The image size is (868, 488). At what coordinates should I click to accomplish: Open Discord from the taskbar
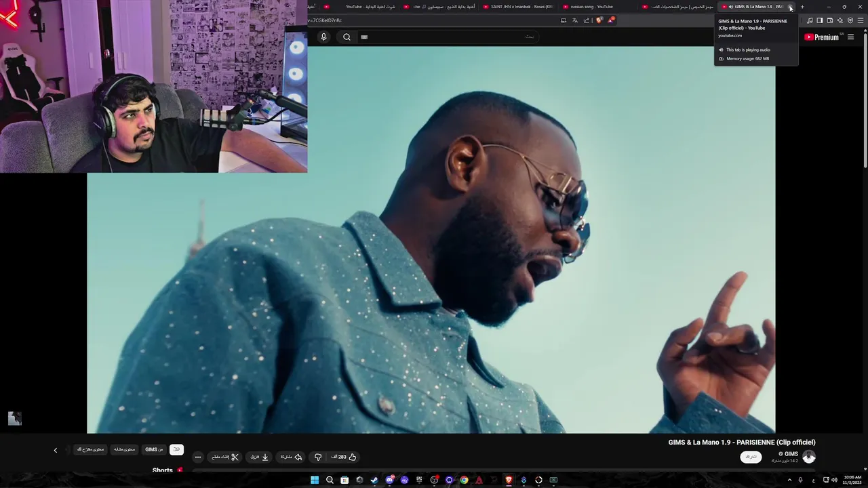[389, 480]
